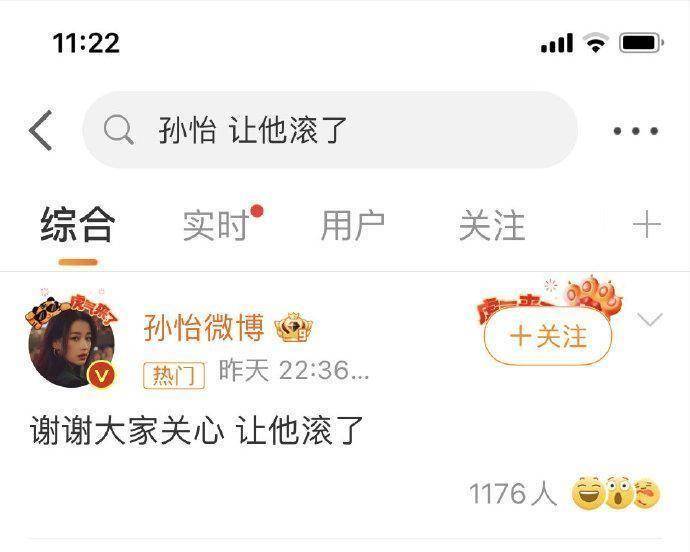The width and height of the screenshot is (690, 552).
Task: Follow 孙怡微博 with the +关注 button
Action: click(548, 336)
